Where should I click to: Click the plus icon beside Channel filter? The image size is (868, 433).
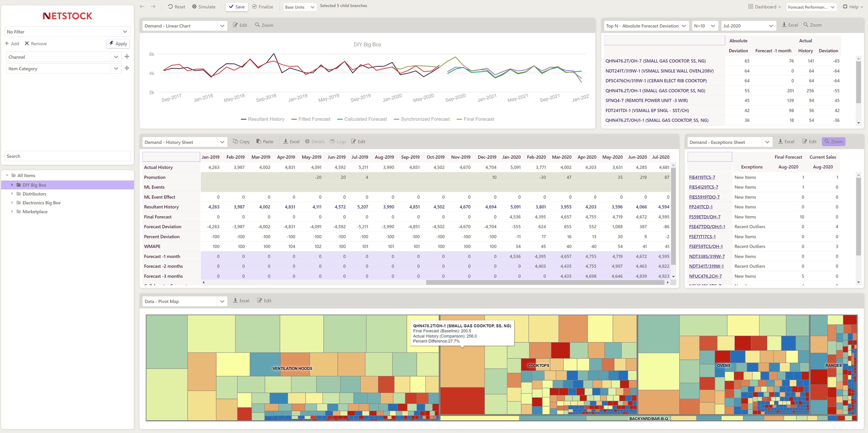[x=127, y=56]
